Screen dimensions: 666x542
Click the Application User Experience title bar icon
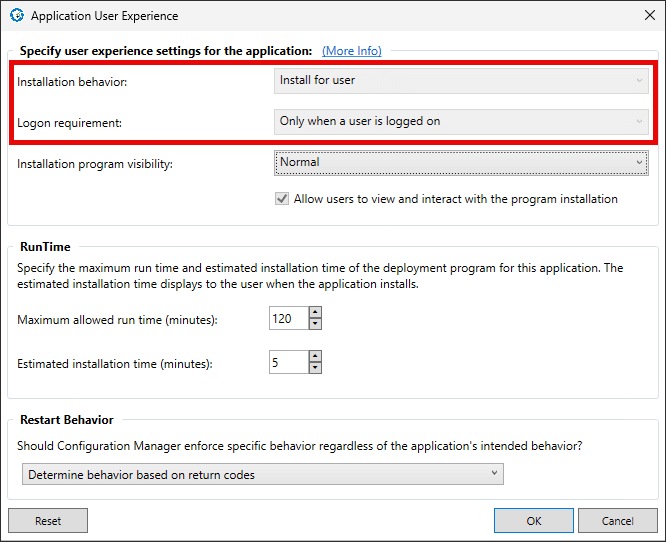16,16
